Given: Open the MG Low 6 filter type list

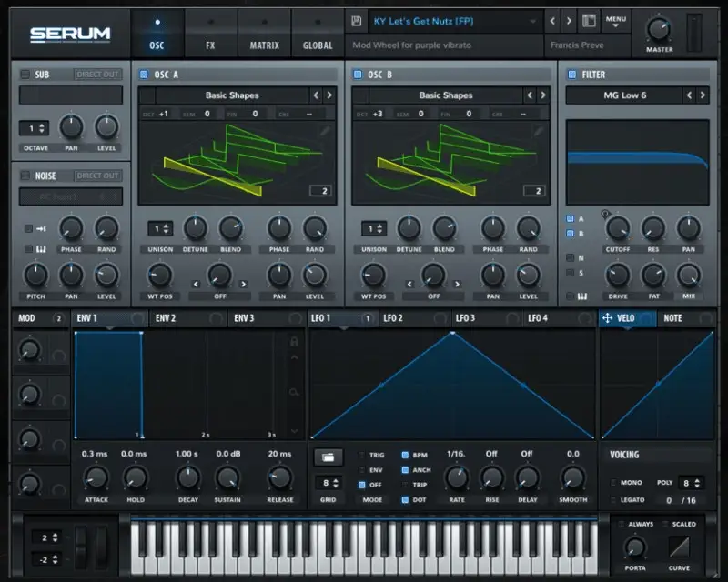Looking at the screenshot, I should click(624, 95).
